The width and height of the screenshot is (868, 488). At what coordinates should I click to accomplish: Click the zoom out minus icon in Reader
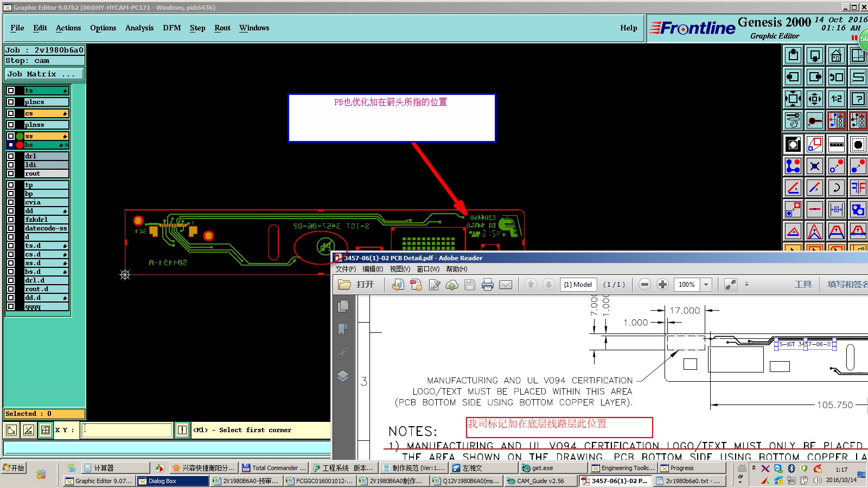644,285
